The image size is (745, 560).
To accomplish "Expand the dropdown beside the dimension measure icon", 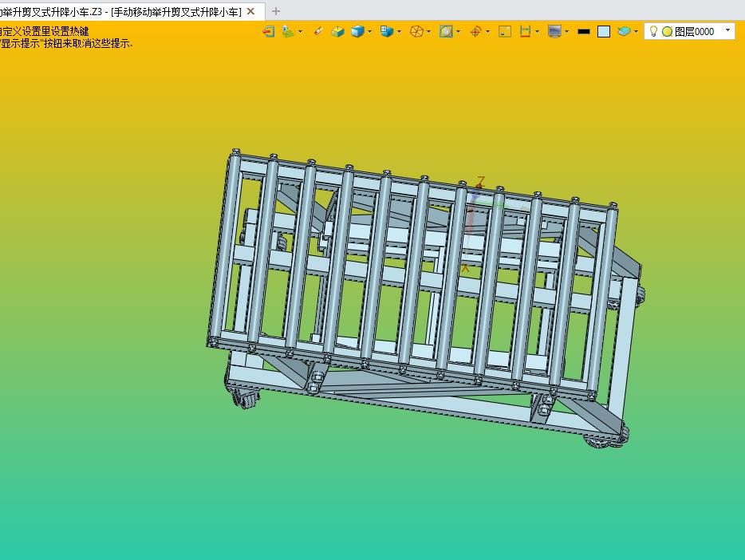I will pyautogui.click(x=537, y=32).
